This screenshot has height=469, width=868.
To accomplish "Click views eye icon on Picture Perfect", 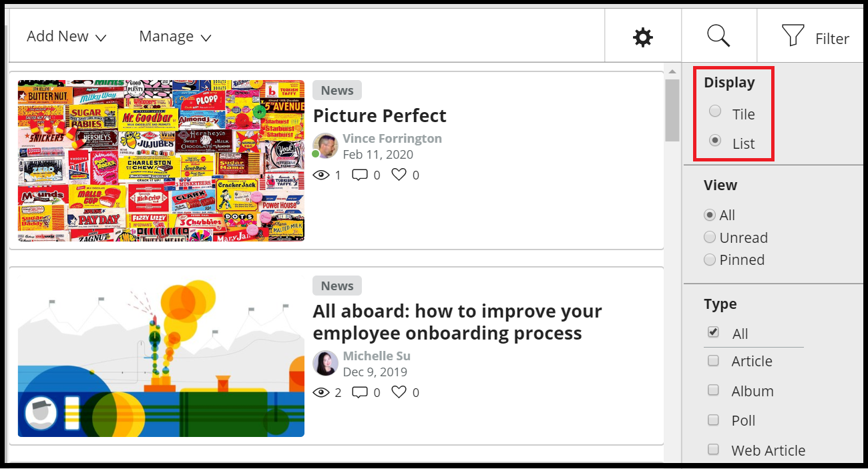I will pos(321,175).
